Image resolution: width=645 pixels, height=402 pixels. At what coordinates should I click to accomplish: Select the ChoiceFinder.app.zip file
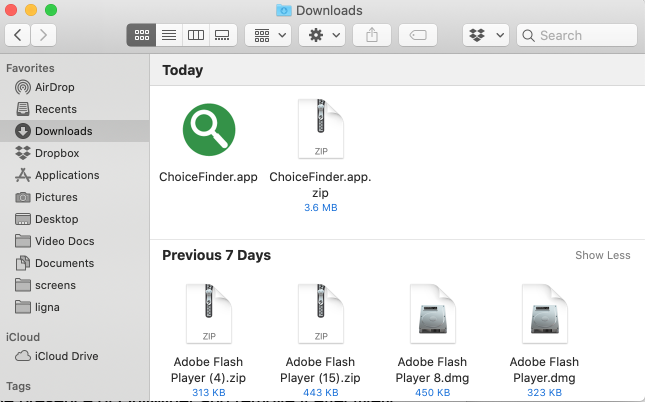320,130
